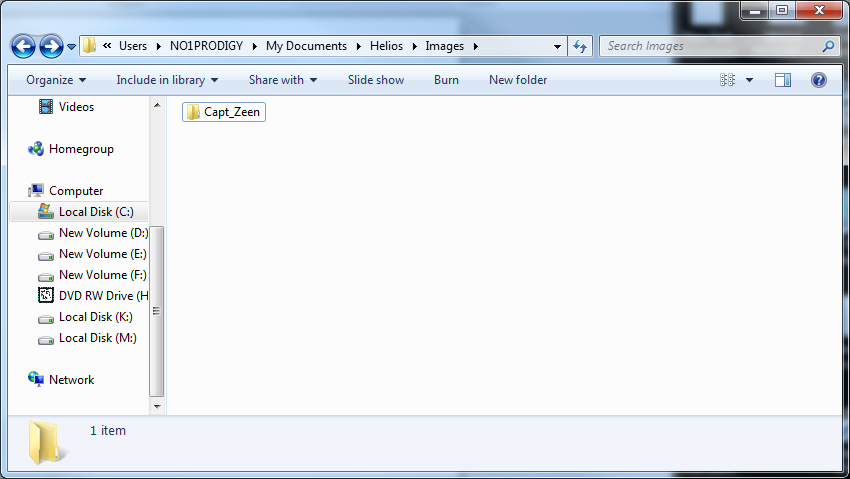The image size is (850, 479).
Task: Select Helios in the address path
Action: coord(387,46)
